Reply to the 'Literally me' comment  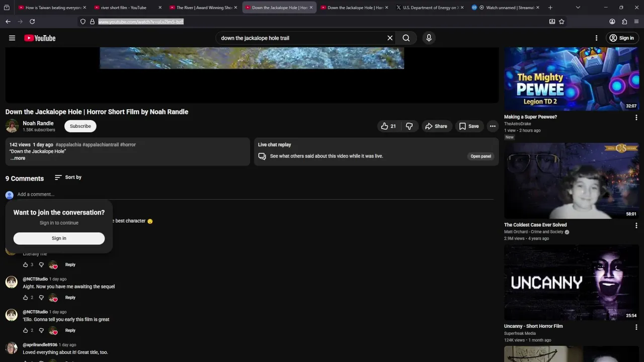[x=70, y=265]
